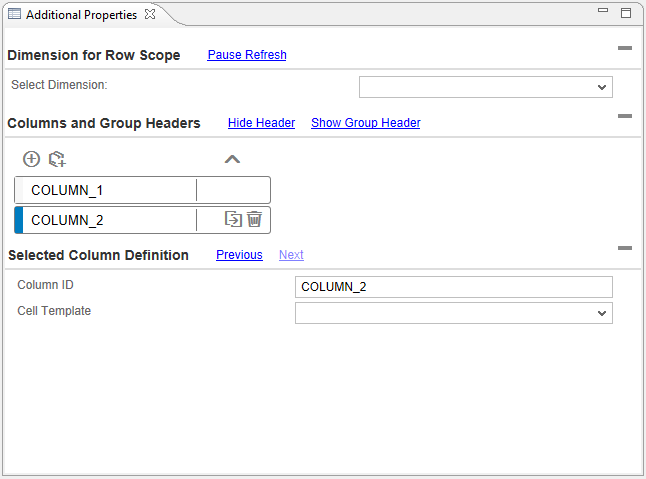Click into the Column ID text field
Viewport: 646px width, 479px height.
pos(453,287)
